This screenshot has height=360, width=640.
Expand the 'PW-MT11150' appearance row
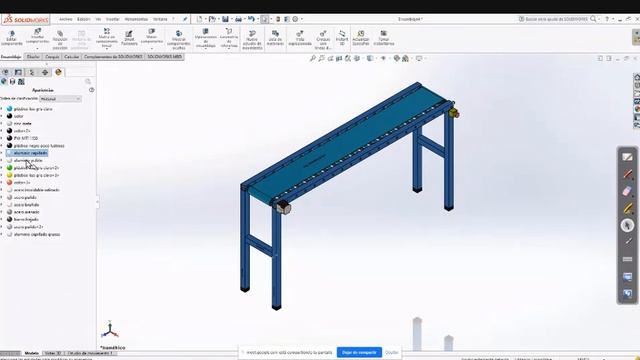pyautogui.click(x=2, y=138)
